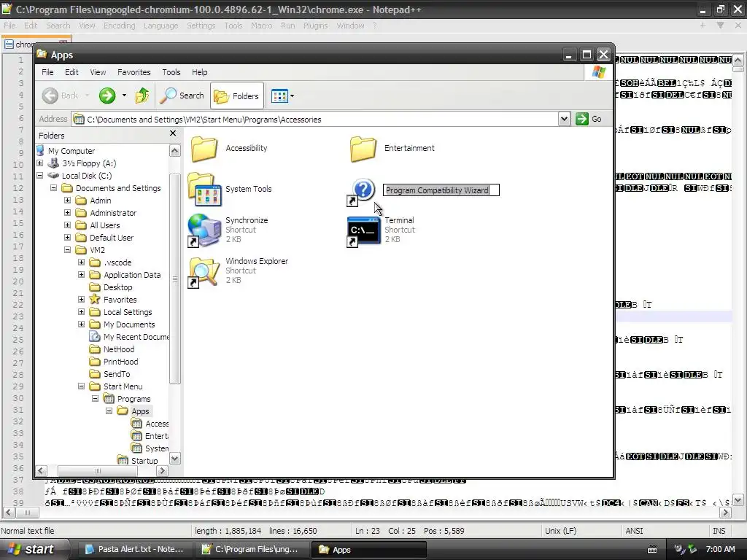Open the View menu in Apps window
The height and width of the screenshot is (560, 747).
tap(98, 72)
